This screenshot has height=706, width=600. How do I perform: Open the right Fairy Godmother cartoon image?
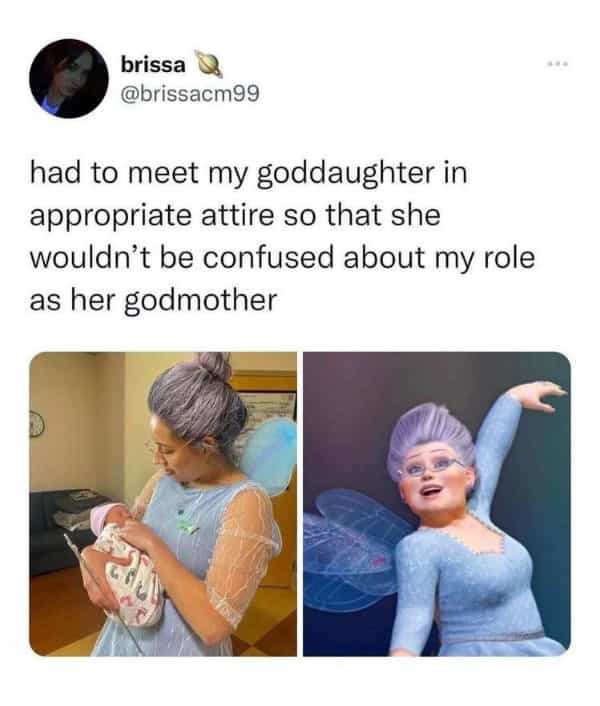pyautogui.click(x=437, y=504)
